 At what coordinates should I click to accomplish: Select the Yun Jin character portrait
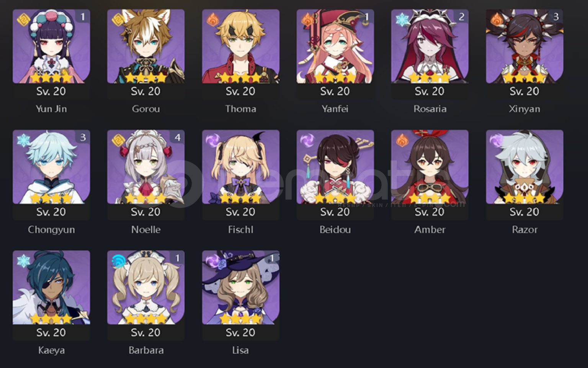[51, 46]
